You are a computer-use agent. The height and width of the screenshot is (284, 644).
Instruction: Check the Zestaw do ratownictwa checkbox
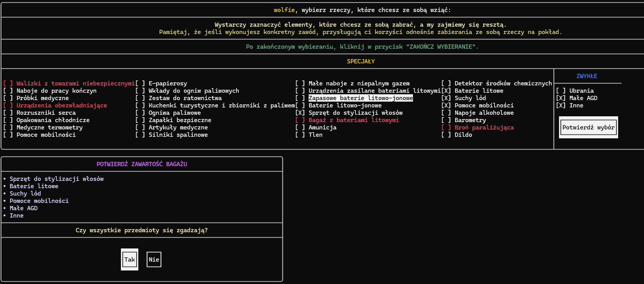coord(140,98)
